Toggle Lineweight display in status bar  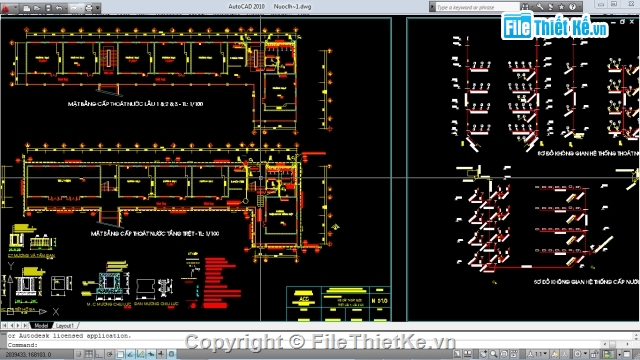click(161, 354)
